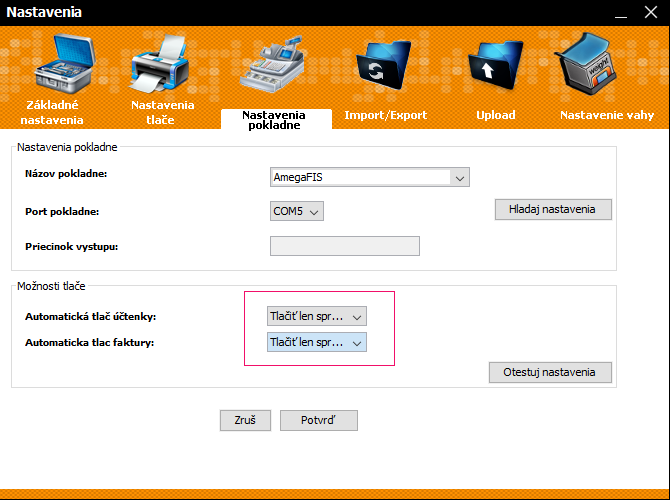Click the Priecinok vystupu text field

coord(344,246)
